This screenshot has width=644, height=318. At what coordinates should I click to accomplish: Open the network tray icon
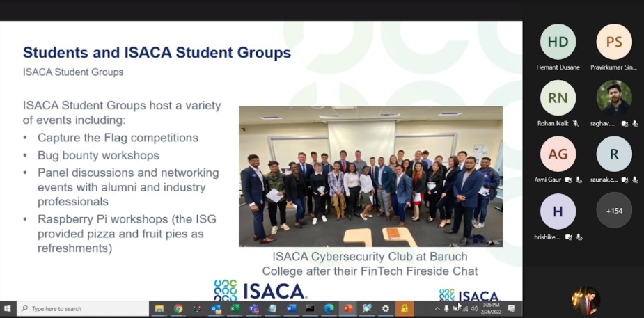tap(465, 308)
